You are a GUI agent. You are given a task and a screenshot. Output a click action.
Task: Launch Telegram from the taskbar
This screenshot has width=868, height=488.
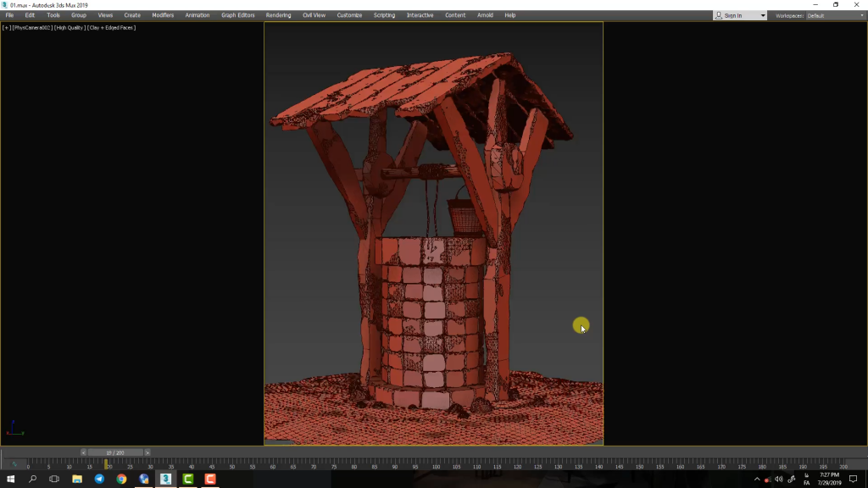[99, 479]
